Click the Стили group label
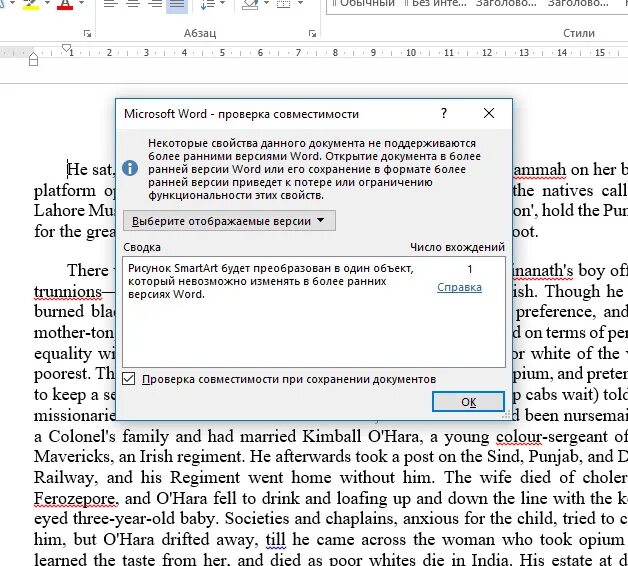Viewport: 628px width, 566px height. 579,33
